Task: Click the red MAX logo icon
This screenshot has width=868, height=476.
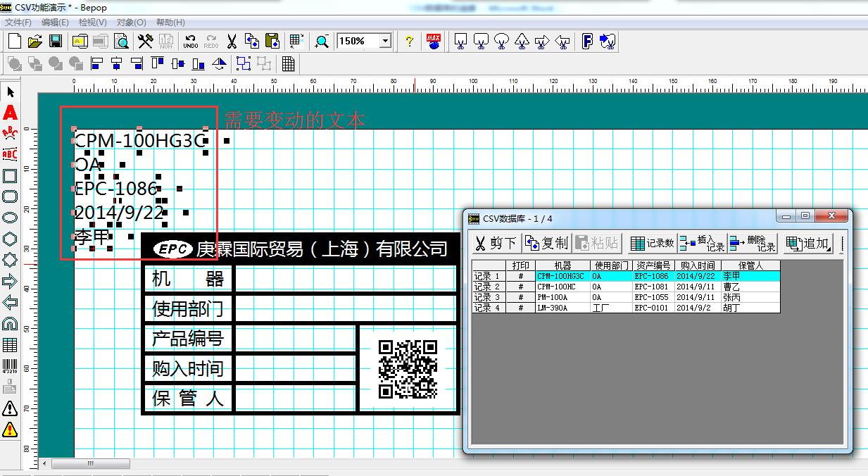Action: 434,41
